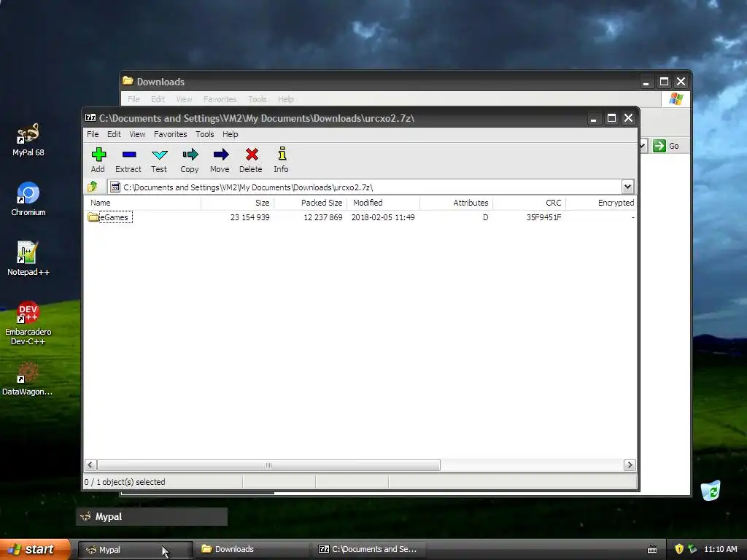Screen dimensions: 747x560
Task: Open the File menu in 7-Zip
Action: pyautogui.click(x=93, y=134)
